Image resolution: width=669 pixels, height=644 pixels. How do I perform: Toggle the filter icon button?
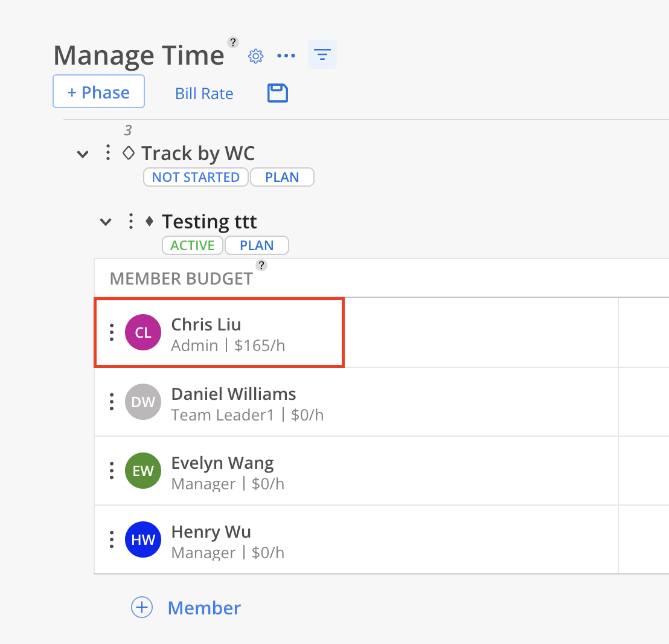322,54
